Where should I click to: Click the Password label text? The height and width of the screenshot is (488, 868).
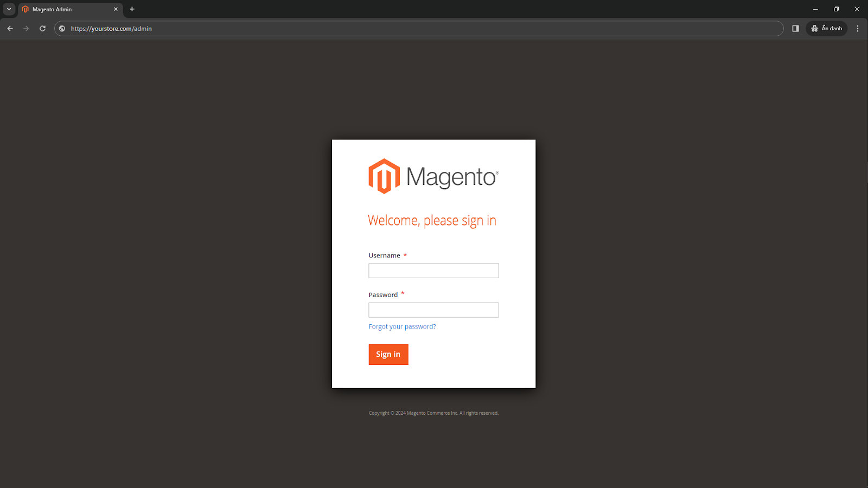tap(383, 295)
